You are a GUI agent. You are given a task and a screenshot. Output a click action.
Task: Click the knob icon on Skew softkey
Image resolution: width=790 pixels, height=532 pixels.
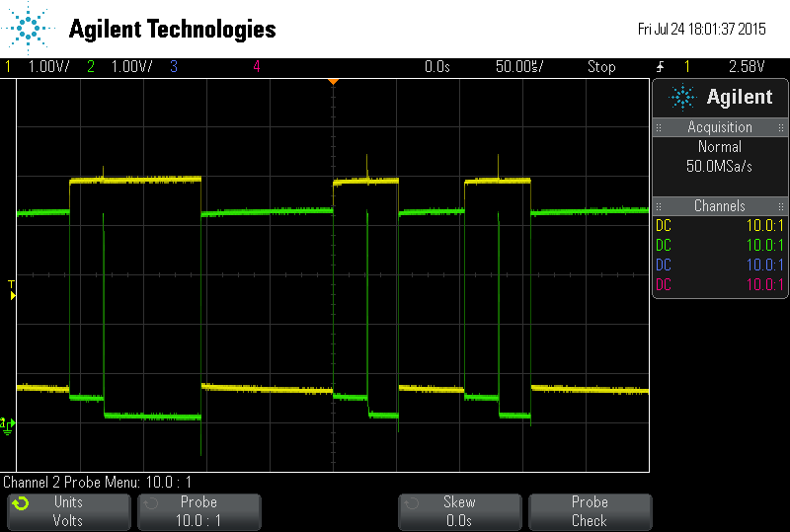pos(412,503)
